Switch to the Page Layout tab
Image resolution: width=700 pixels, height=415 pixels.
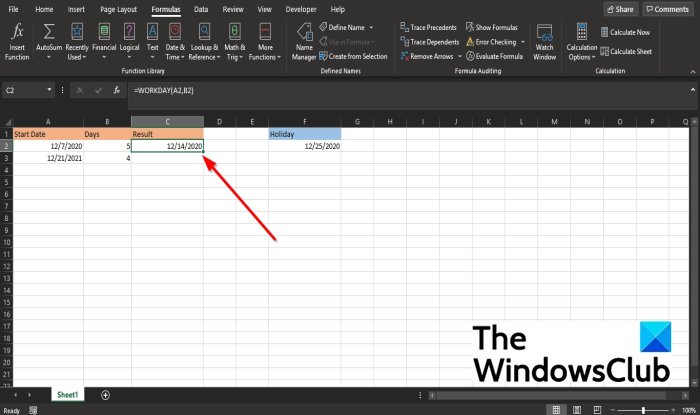(x=118, y=9)
